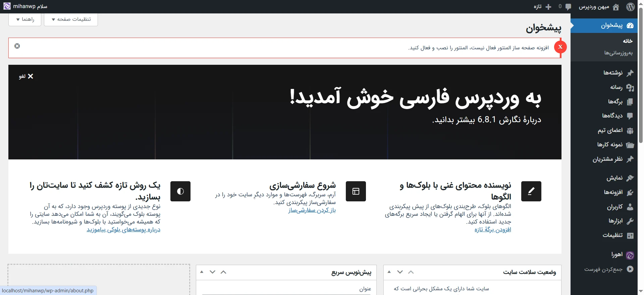This screenshot has height=295, width=644.
Task: Open the نوشته‌ها menu
Action: click(x=604, y=73)
